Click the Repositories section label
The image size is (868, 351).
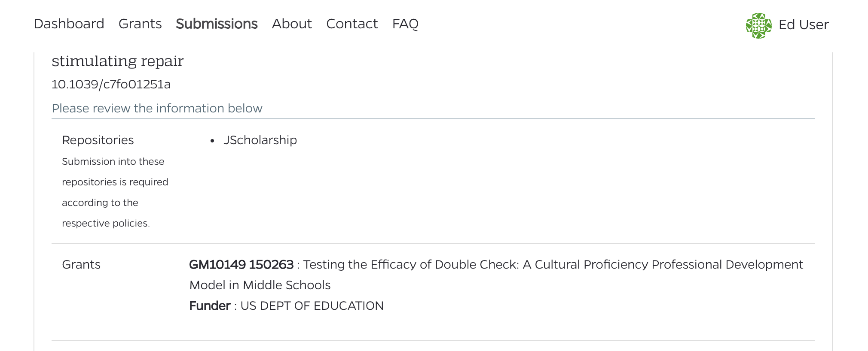98,140
